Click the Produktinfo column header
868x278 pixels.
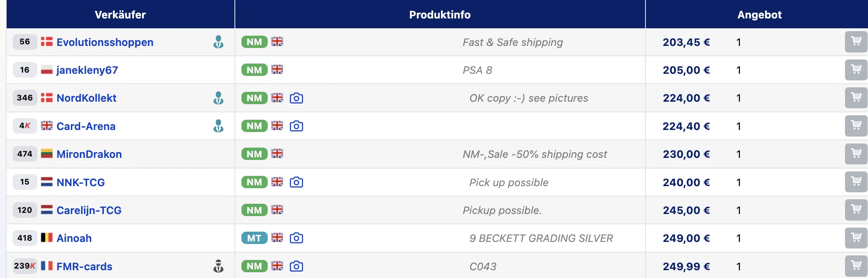440,14
